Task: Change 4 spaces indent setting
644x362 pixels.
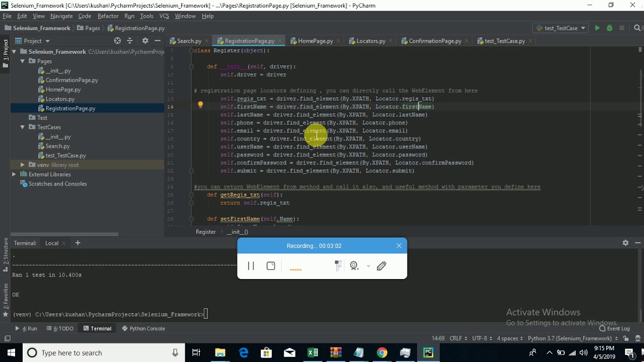Action: pyautogui.click(x=510, y=338)
